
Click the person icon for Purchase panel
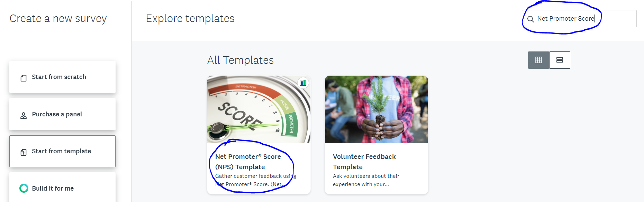click(x=24, y=115)
